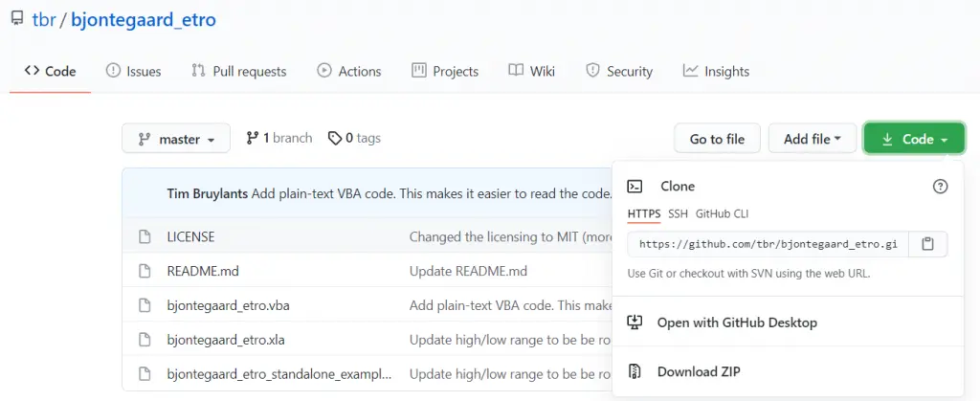Click the Projects board icon

419,71
